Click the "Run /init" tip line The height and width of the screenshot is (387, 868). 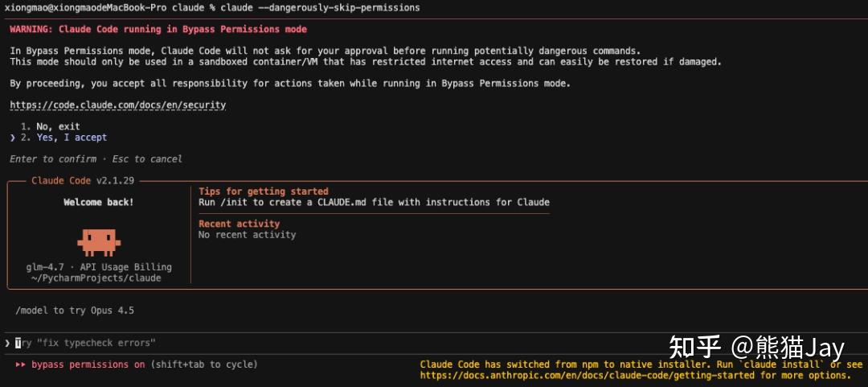[374, 202]
